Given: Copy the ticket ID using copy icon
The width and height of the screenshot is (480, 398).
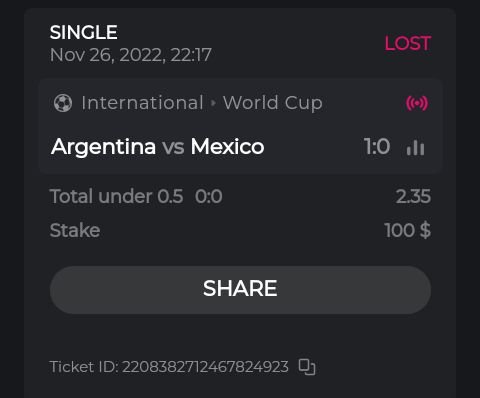Looking at the screenshot, I should 307,367.
